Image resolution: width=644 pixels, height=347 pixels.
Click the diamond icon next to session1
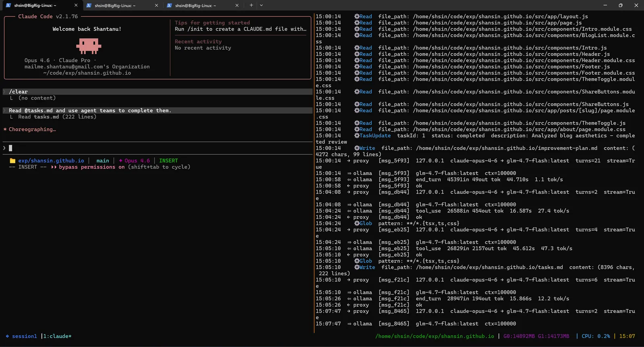point(7,336)
